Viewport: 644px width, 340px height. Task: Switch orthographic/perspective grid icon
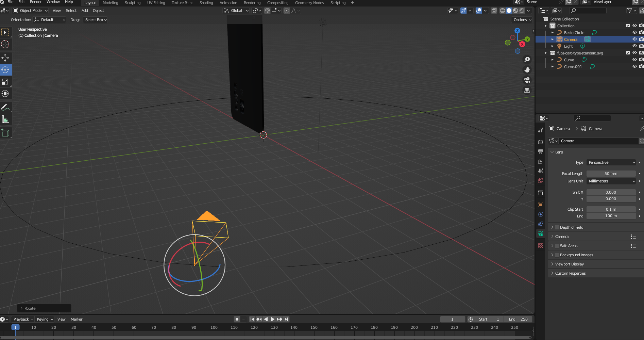click(527, 90)
